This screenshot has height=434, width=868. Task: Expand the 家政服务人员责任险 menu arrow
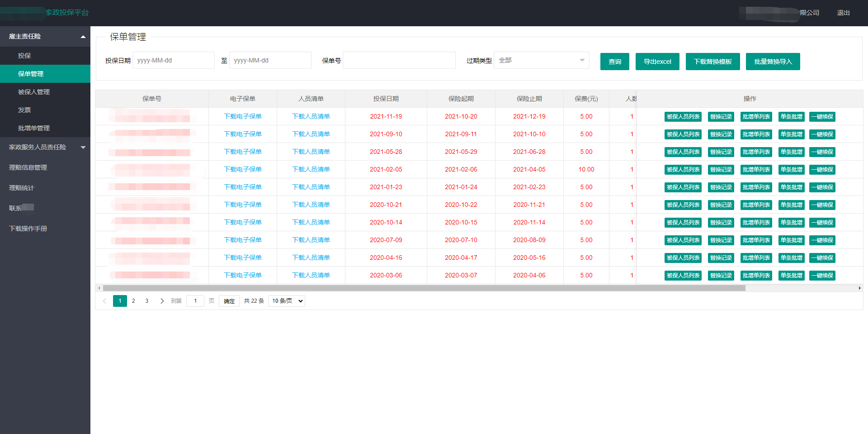(x=83, y=147)
